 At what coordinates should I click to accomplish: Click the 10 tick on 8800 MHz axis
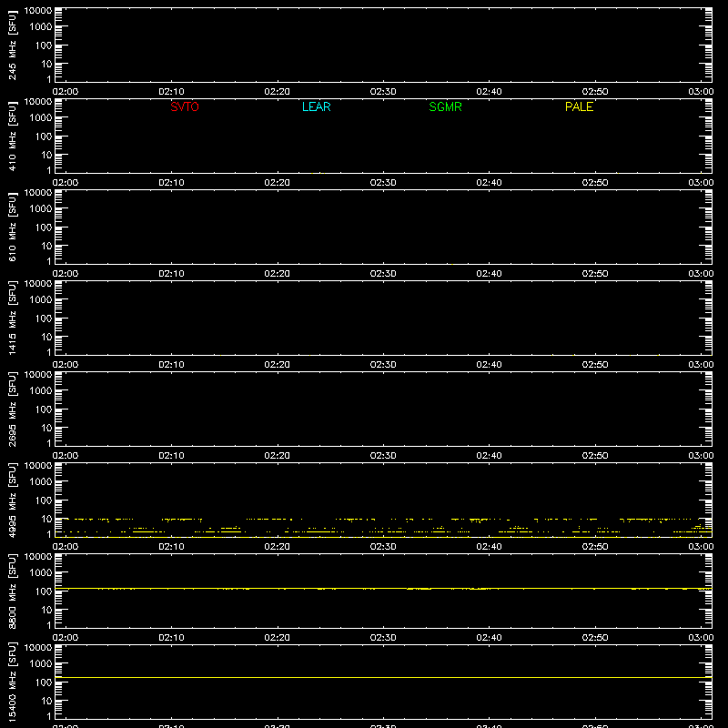click(x=46, y=610)
